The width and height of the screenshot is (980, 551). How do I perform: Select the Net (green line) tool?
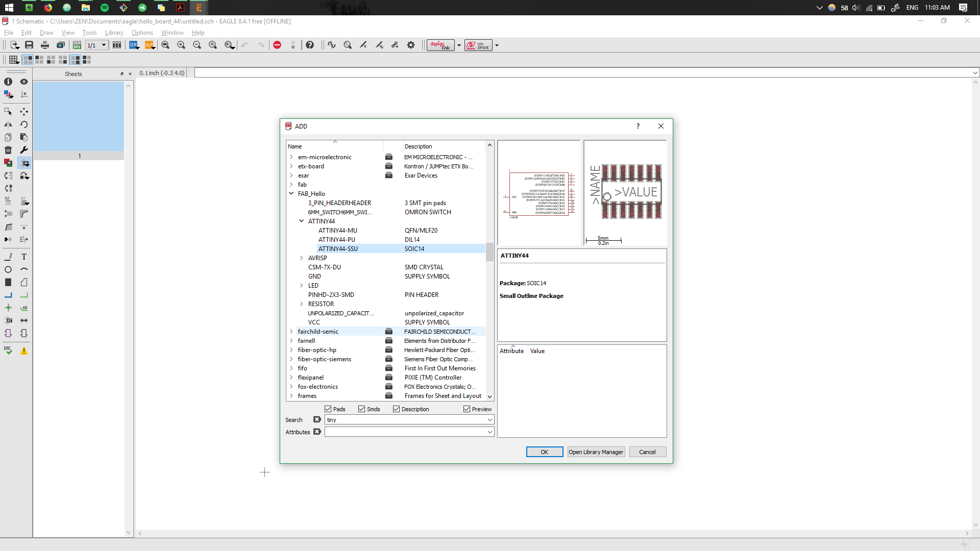24,295
